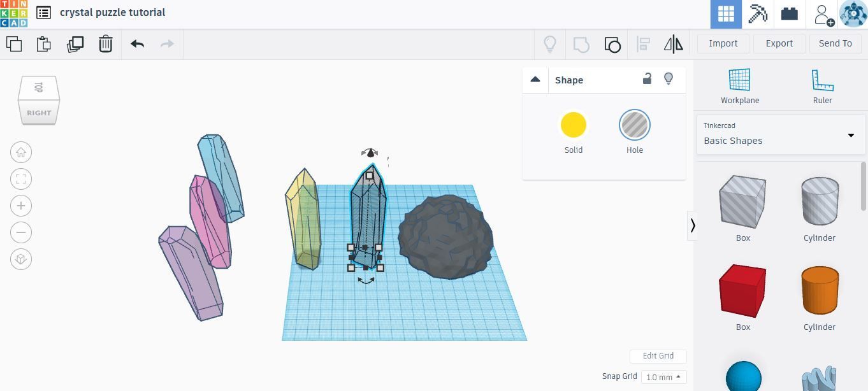The width and height of the screenshot is (868, 391).
Task: Open Send To menu
Action: click(835, 43)
